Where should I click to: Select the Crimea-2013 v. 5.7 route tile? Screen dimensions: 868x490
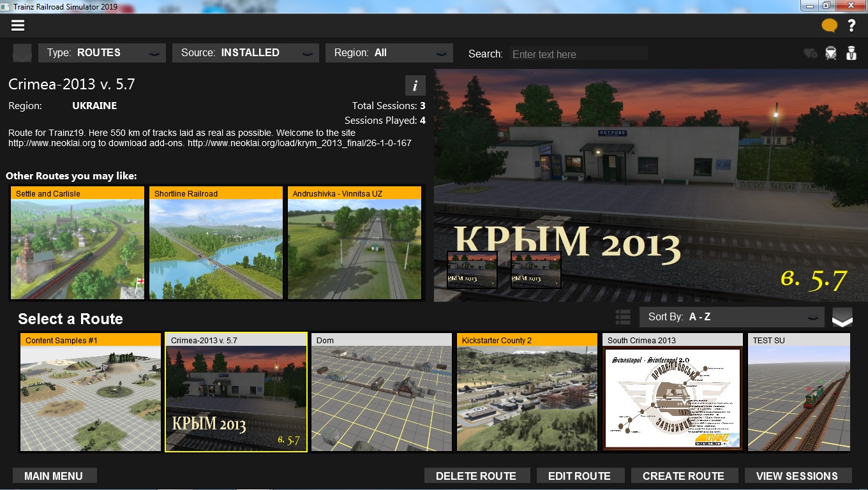[236, 392]
